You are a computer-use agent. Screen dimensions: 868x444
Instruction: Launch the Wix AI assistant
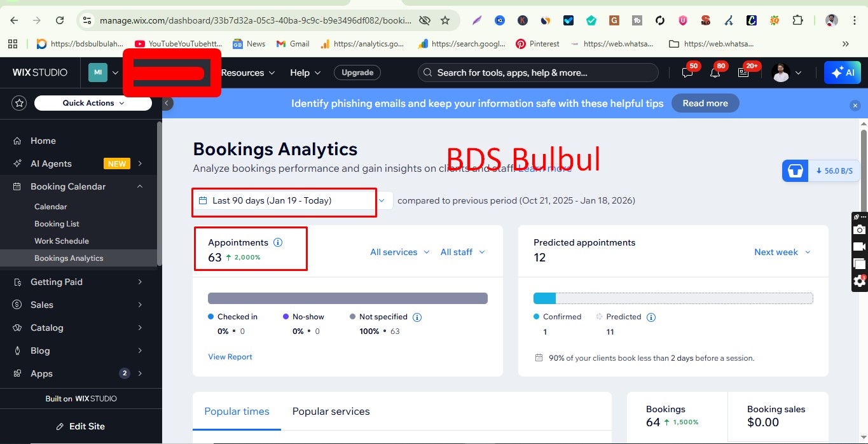tap(842, 72)
